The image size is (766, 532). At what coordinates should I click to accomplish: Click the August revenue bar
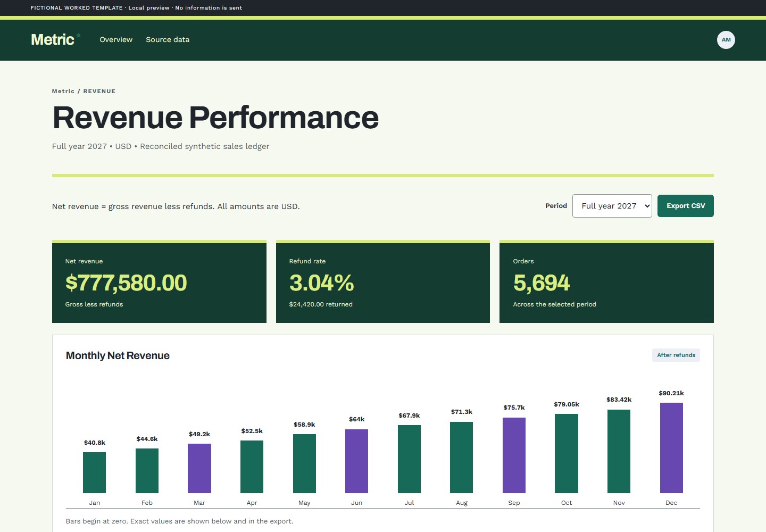coord(462,458)
